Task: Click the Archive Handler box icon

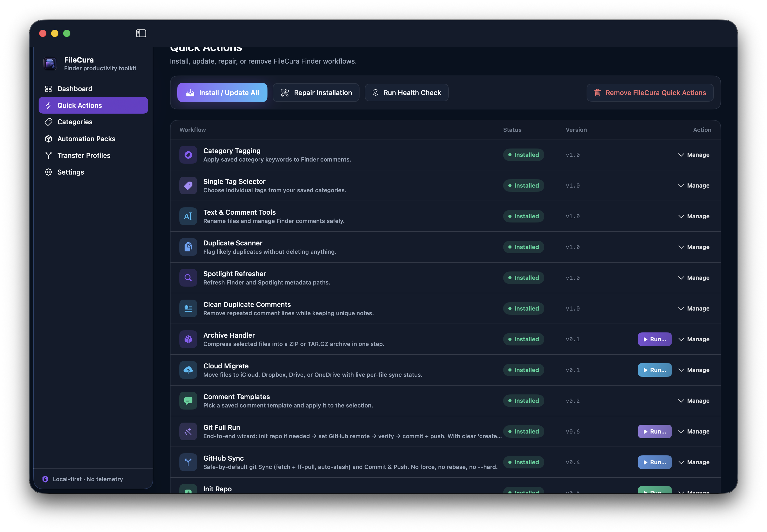Action: tap(188, 339)
